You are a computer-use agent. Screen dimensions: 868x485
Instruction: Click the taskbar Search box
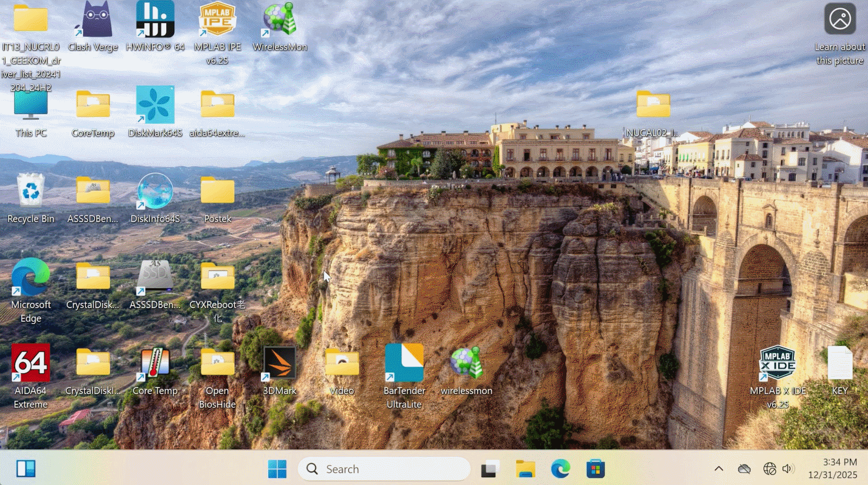tap(384, 469)
